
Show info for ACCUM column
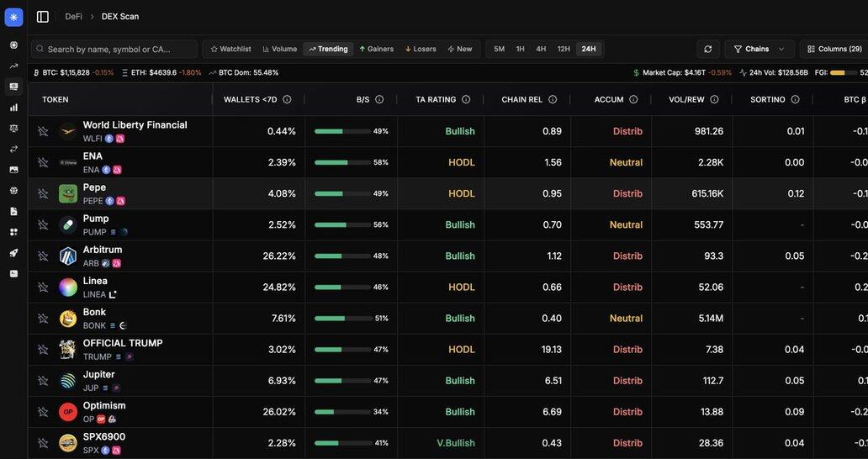pos(633,99)
